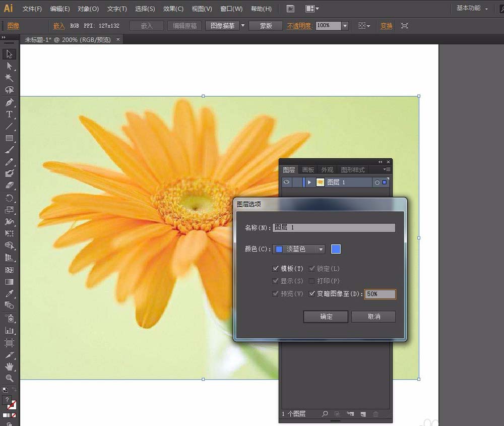504x426 pixels.
Task: Select the Blend tool
Action: pos(9,306)
